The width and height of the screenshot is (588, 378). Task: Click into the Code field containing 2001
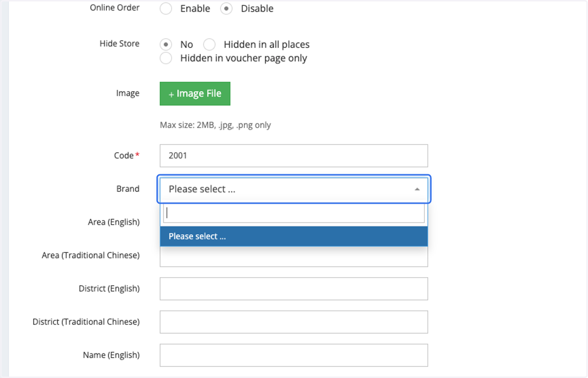tap(294, 156)
